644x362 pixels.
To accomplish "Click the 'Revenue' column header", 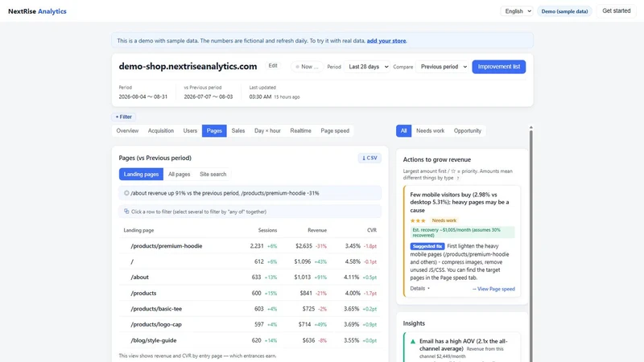I will (317, 230).
